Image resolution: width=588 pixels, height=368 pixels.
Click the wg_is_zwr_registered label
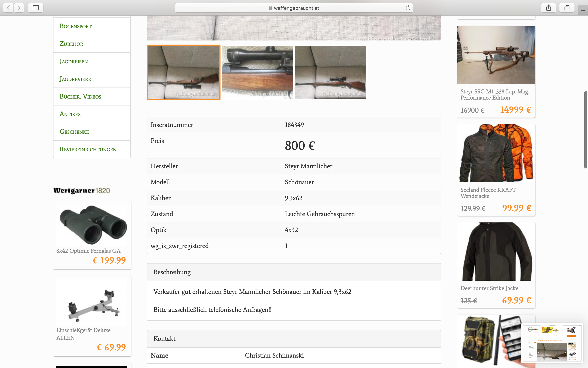[179, 246]
